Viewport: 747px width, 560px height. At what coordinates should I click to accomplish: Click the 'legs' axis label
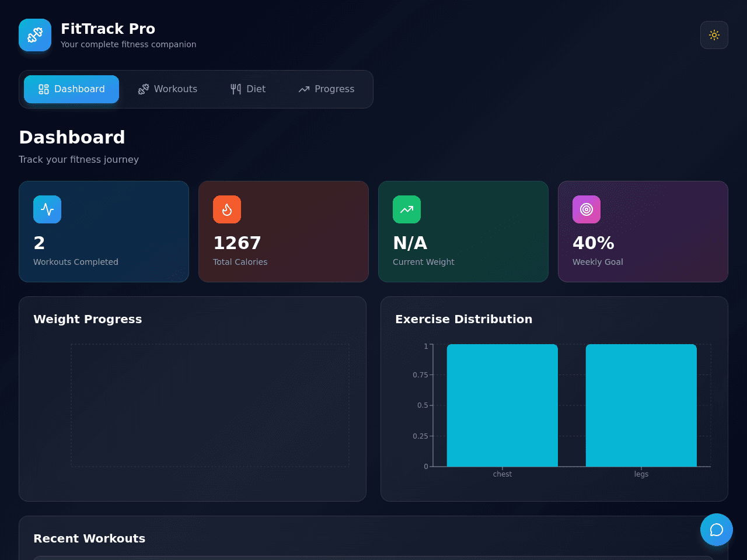(x=641, y=474)
